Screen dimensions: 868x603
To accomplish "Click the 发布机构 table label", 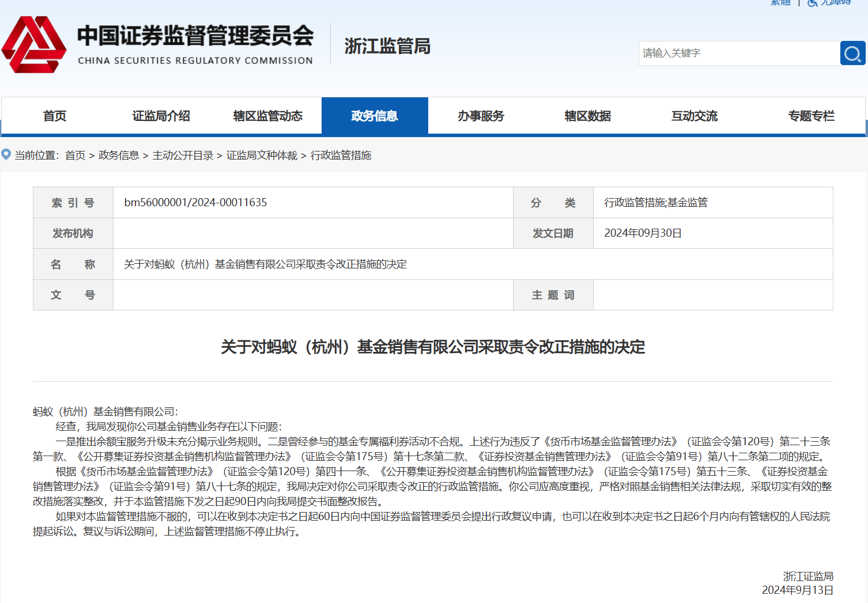I will click(x=73, y=233).
